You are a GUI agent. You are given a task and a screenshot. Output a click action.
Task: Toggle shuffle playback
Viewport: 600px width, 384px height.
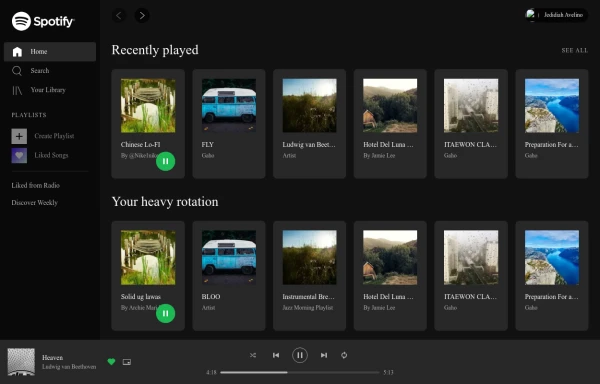coord(253,355)
